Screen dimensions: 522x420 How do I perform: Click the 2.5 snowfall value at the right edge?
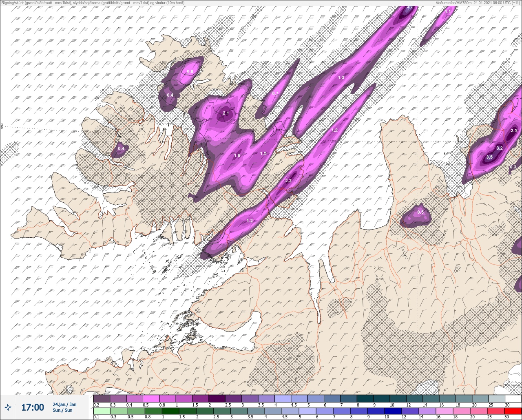point(514,130)
